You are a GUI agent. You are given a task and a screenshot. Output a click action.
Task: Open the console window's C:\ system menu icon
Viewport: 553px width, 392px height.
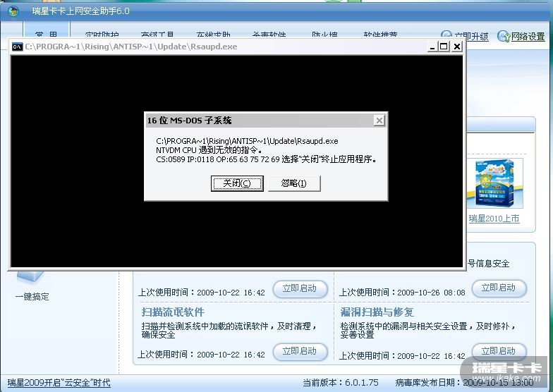click(x=17, y=47)
